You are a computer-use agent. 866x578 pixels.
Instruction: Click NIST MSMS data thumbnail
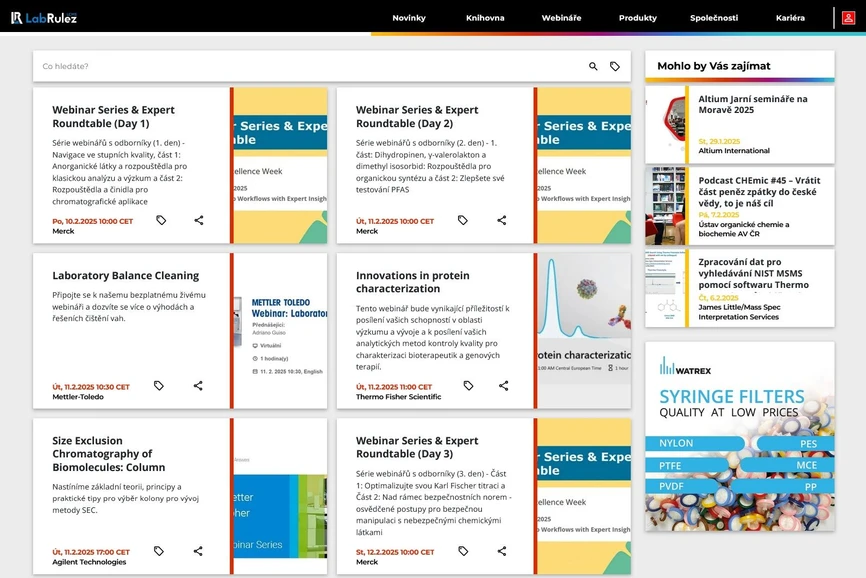tap(665, 288)
